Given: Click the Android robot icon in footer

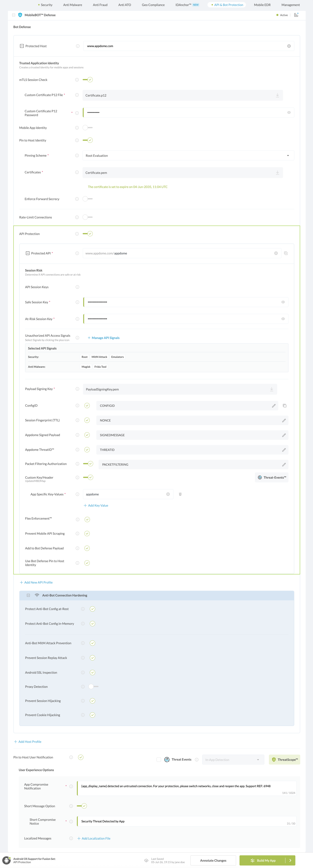Looking at the screenshot, I should tap(6, 860).
